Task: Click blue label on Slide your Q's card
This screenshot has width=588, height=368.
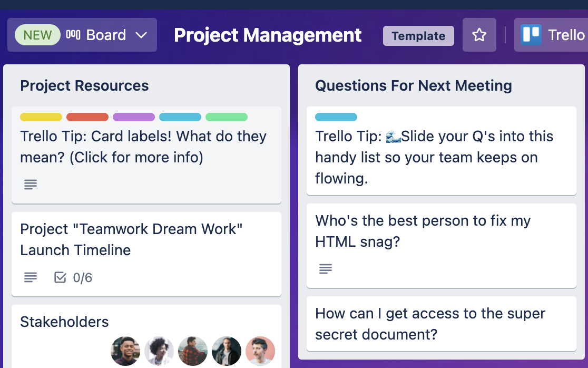Action: 336,117
